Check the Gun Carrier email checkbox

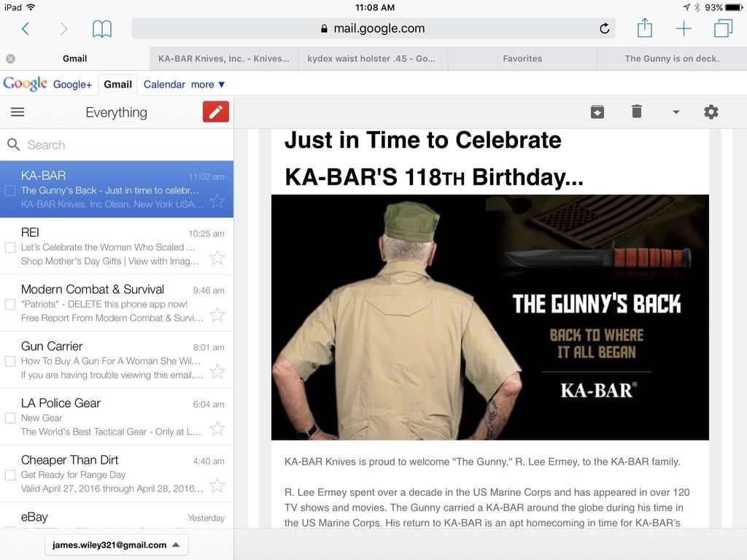[10, 361]
